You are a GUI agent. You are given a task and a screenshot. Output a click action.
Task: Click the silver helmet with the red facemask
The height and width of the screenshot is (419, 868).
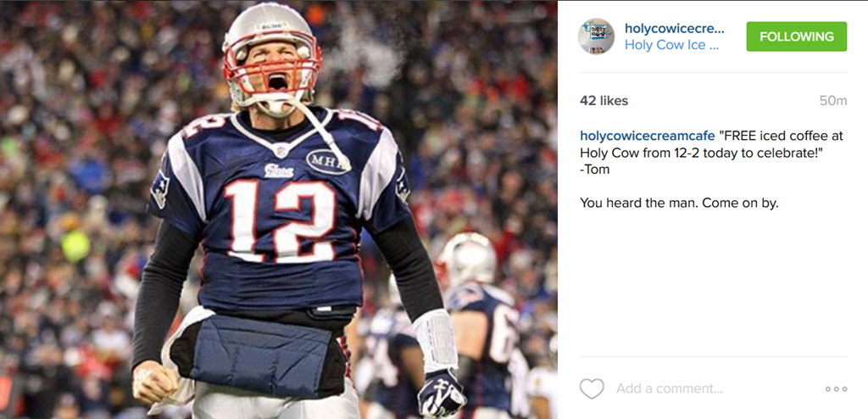272,57
